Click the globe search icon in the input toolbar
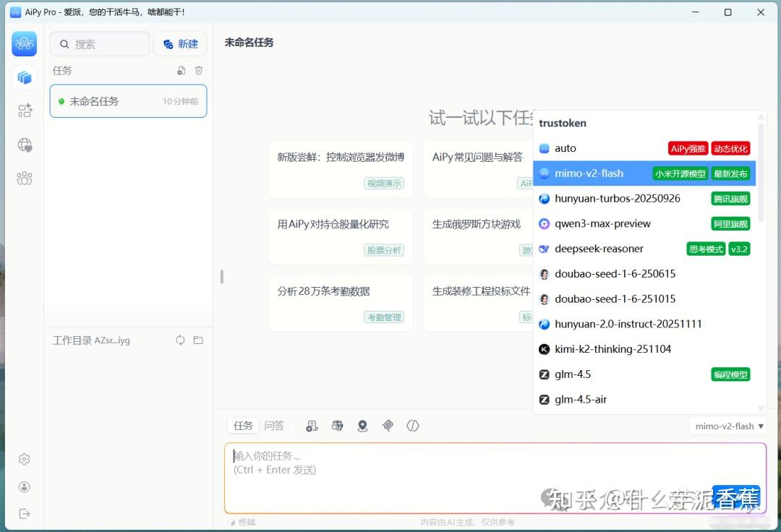The image size is (781, 532). pos(337,426)
